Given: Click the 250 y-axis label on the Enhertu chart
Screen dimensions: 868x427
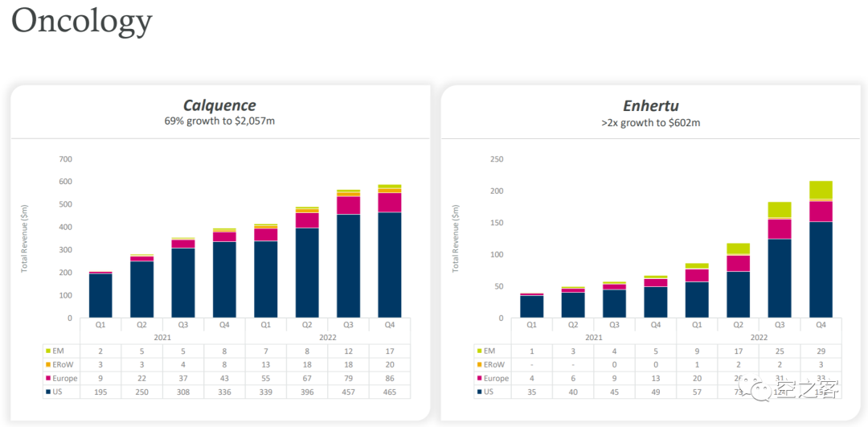Looking at the screenshot, I should point(497,159).
